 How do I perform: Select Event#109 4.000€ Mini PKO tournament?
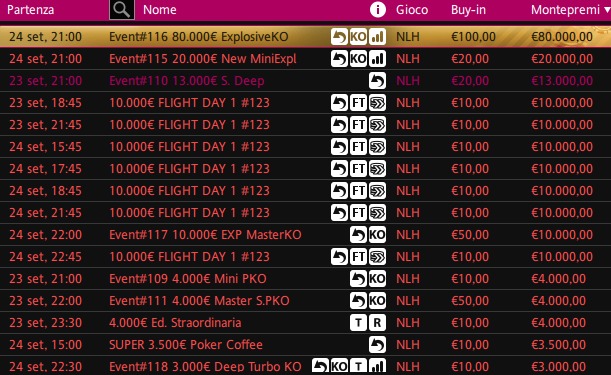(x=306, y=279)
